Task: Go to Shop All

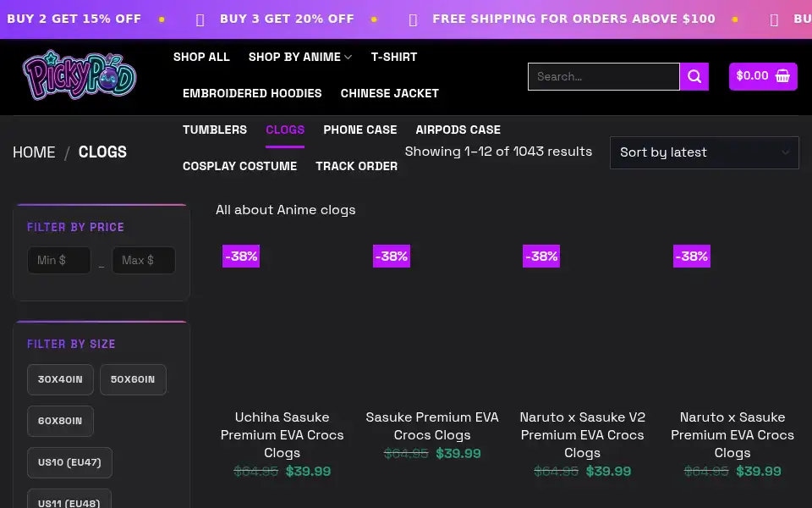Action: (201, 57)
